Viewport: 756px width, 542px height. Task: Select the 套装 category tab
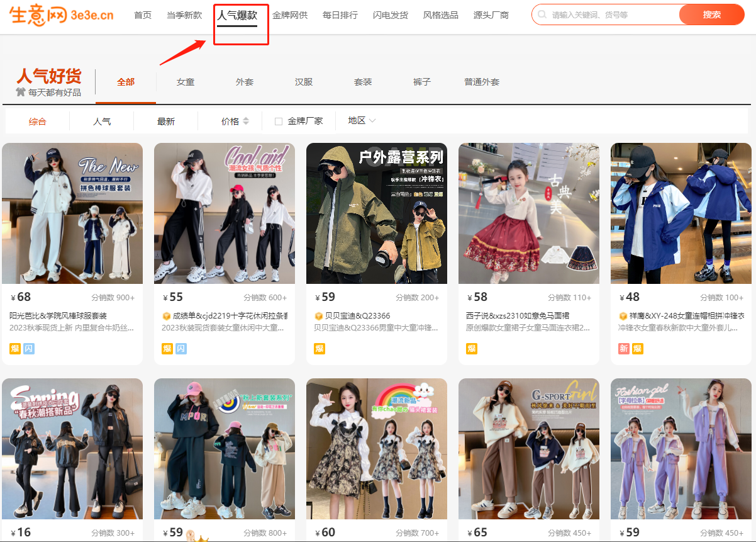click(363, 82)
